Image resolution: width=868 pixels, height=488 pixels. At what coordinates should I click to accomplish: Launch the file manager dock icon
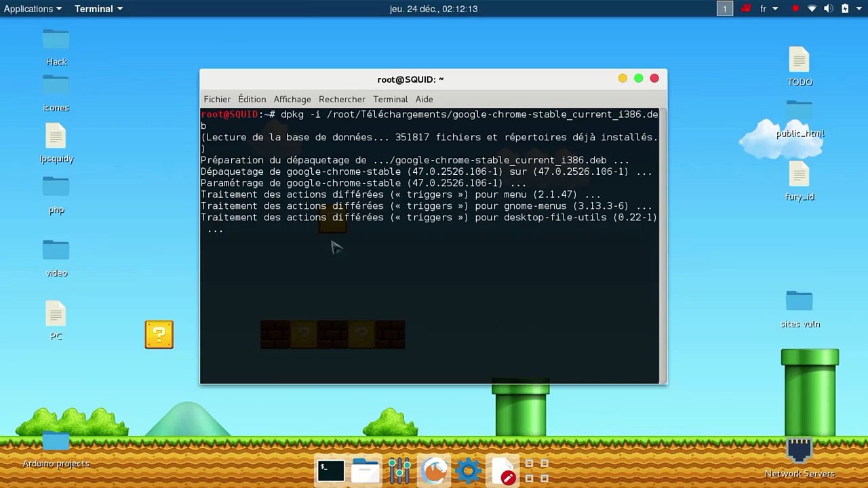click(366, 470)
